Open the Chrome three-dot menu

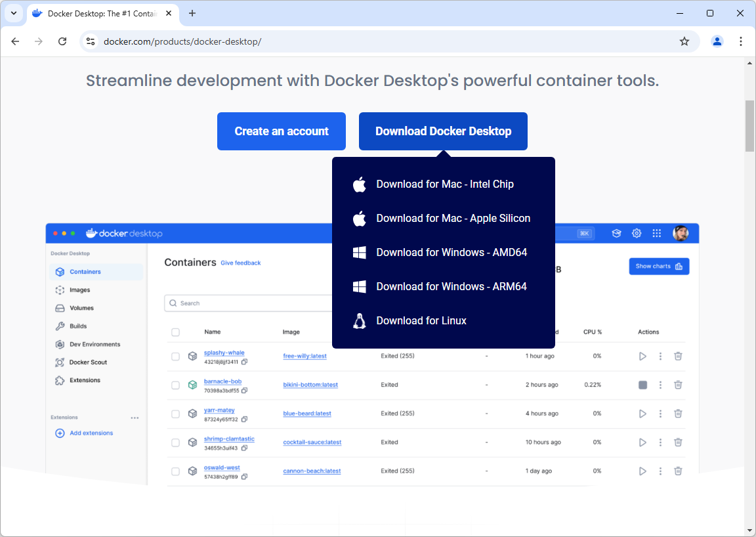click(x=740, y=41)
